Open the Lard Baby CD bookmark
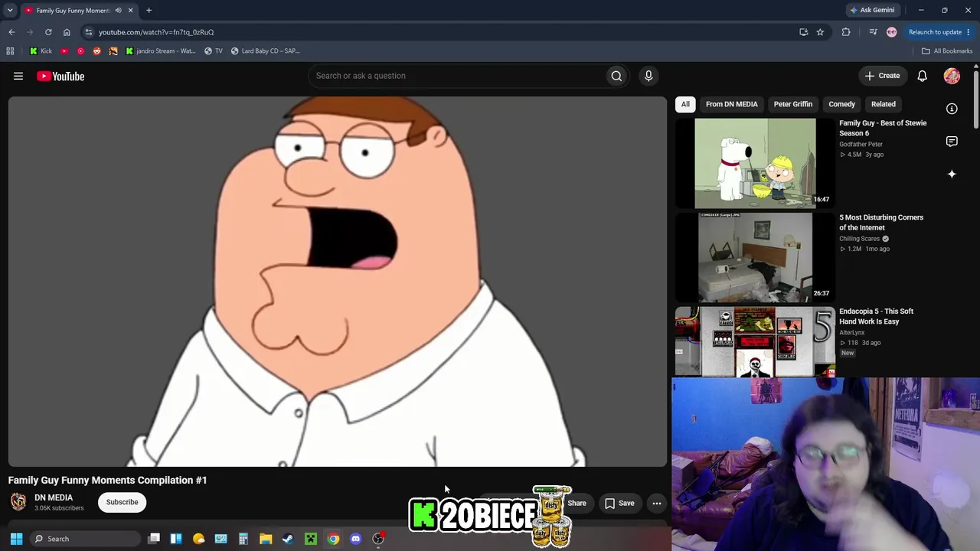The height and width of the screenshot is (551, 980). (x=265, y=51)
